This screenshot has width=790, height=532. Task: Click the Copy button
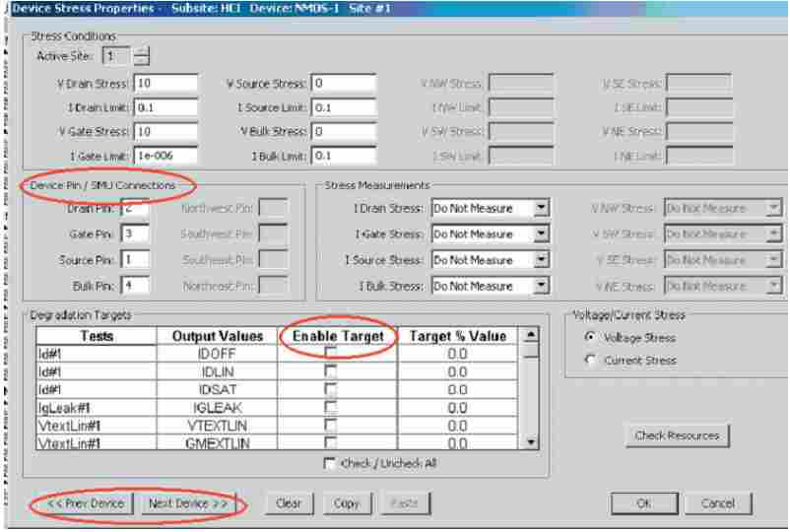346,503
